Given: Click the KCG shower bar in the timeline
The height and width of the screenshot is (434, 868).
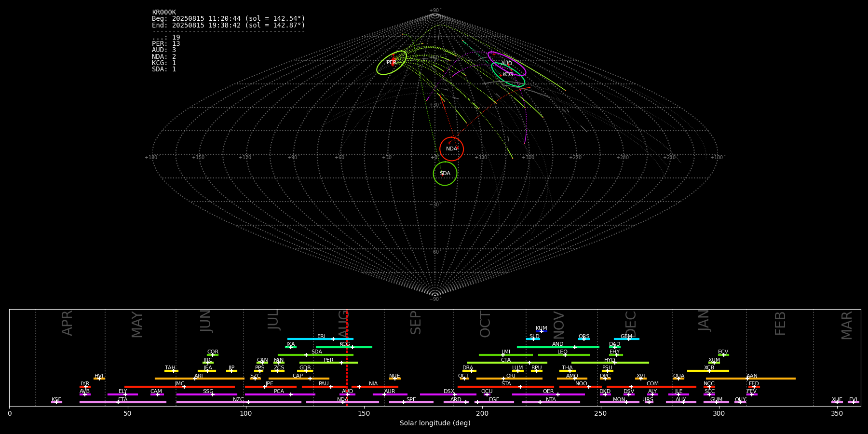Looking at the screenshot, I should 344,347.
